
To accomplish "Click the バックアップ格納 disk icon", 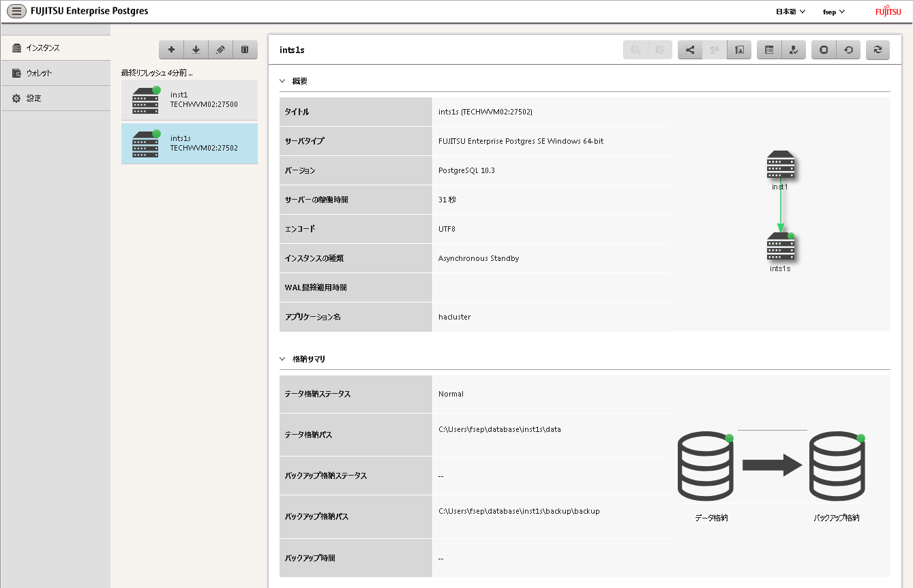I will [x=837, y=466].
